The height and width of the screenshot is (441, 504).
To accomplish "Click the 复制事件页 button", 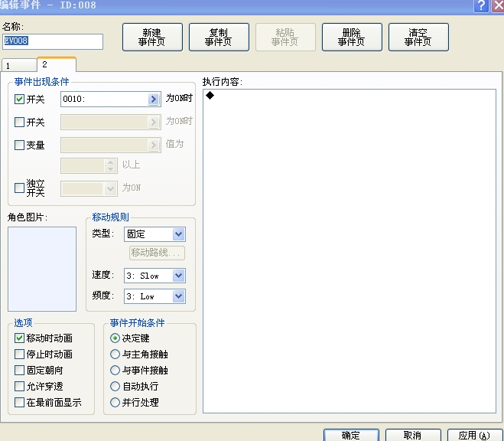I will point(219,37).
